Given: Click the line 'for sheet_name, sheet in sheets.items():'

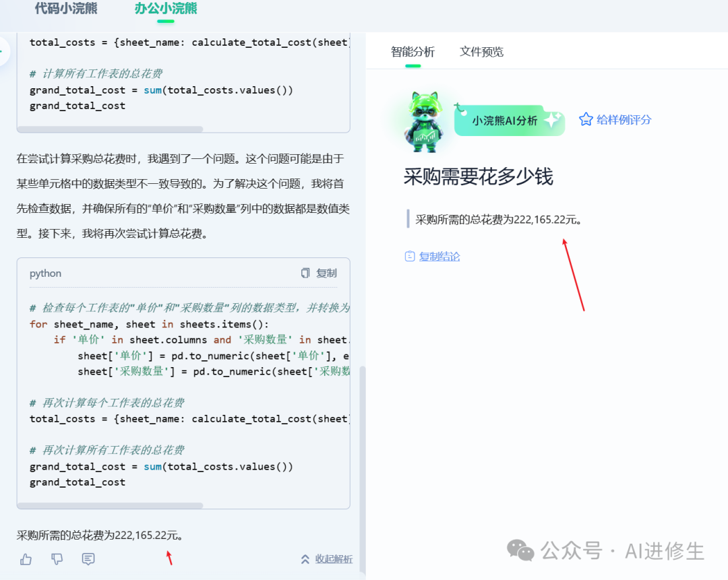Looking at the screenshot, I should click(149, 324).
